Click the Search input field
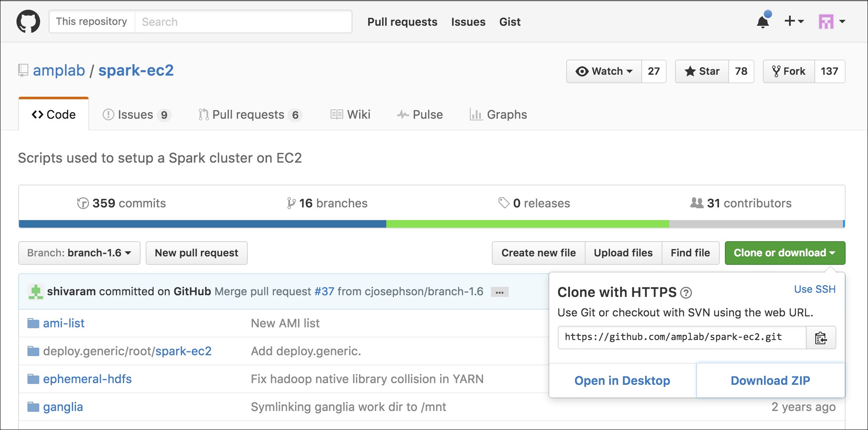This screenshot has width=868, height=430. tap(244, 22)
